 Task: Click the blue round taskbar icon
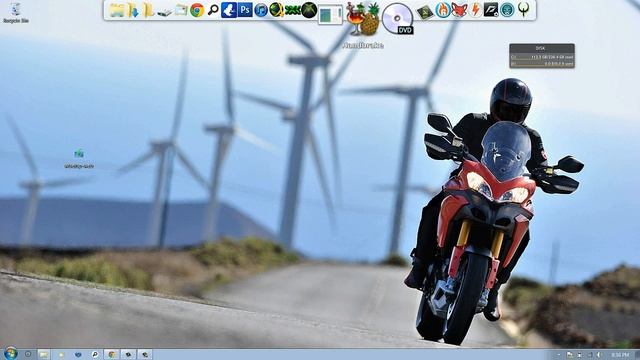(x=78, y=355)
